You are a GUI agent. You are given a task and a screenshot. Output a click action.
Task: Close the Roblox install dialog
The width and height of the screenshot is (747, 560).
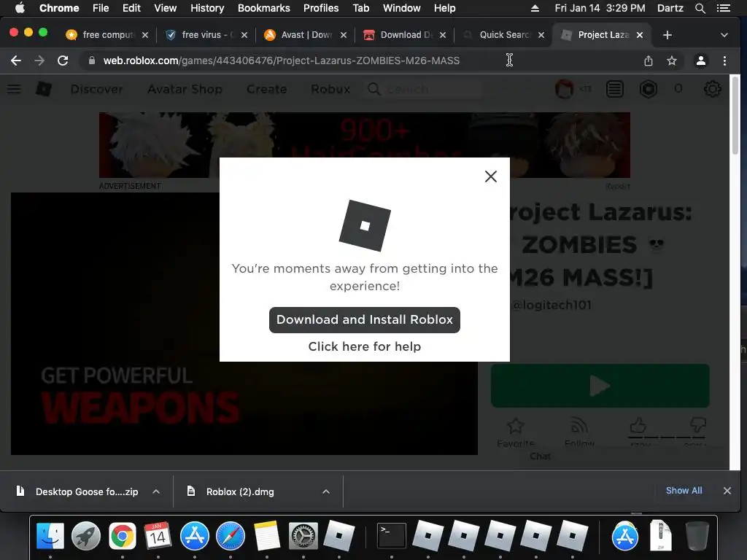click(491, 176)
